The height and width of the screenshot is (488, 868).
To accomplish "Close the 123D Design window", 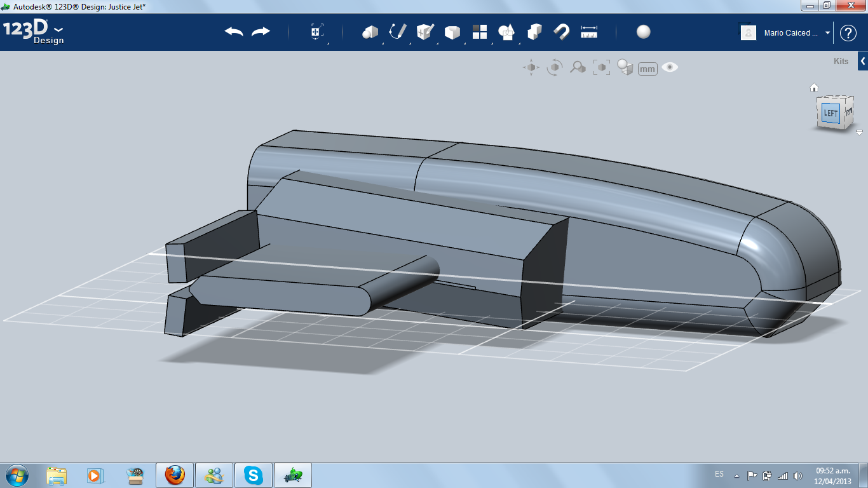I will [850, 6].
